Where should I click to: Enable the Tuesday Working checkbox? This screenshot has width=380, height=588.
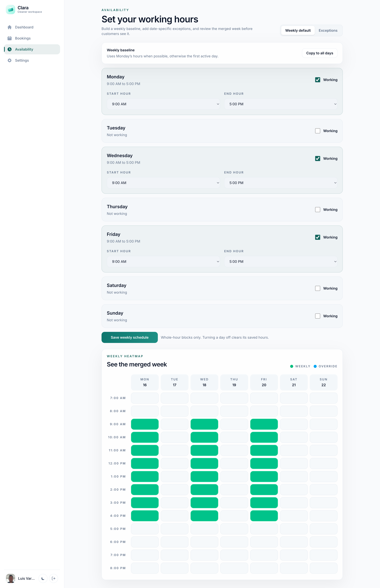318,131
